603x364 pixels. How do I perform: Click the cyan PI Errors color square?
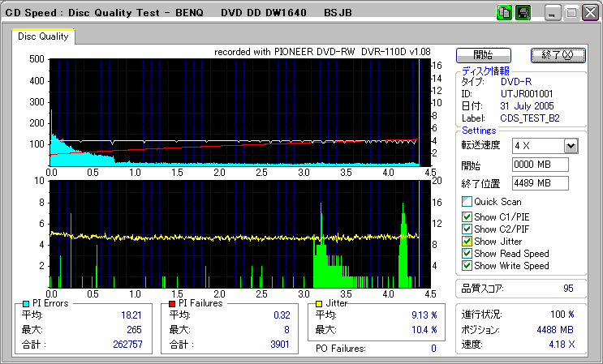pyautogui.click(x=26, y=303)
